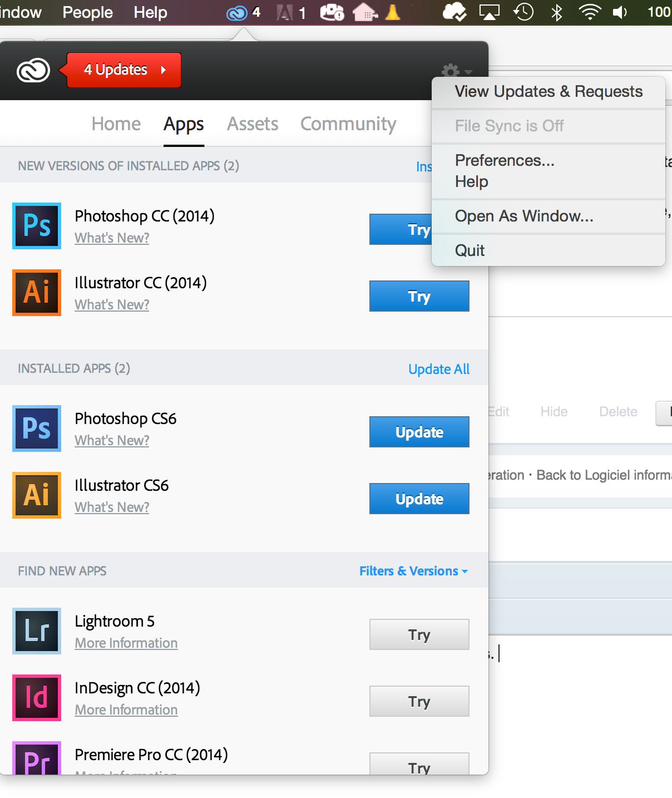This screenshot has width=672, height=798.
Task: Open What's New for Illustrator CS6
Action: click(112, 507)
